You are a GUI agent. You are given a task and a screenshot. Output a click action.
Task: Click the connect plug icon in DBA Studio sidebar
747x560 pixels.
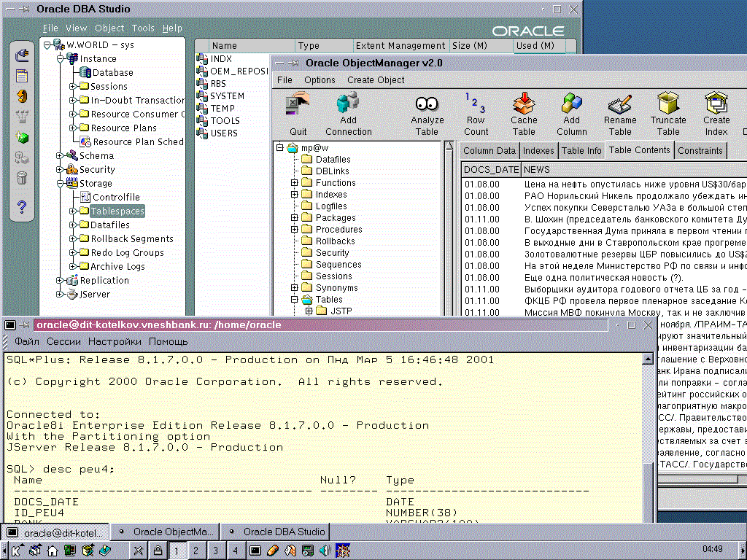(22, 55)
